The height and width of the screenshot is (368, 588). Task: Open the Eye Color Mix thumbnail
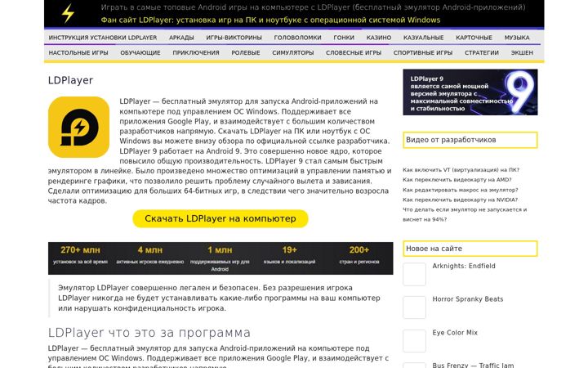point(414,341)
